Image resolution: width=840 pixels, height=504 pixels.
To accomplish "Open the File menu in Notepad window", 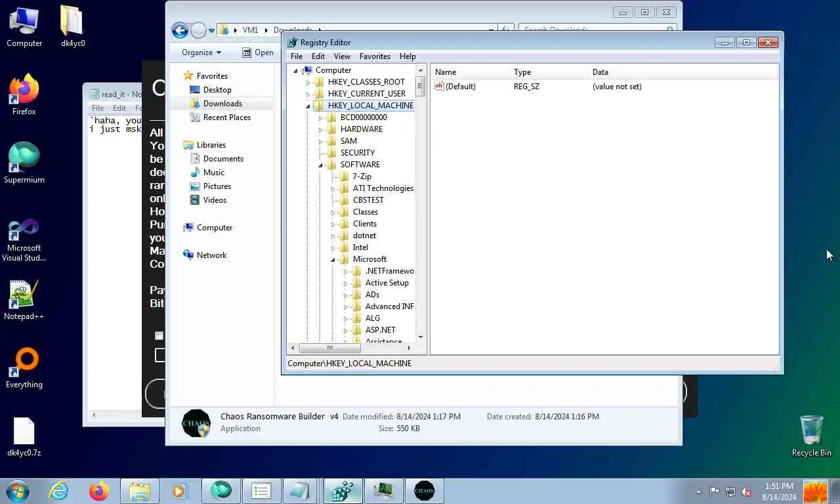I will [x=98, y=108].
